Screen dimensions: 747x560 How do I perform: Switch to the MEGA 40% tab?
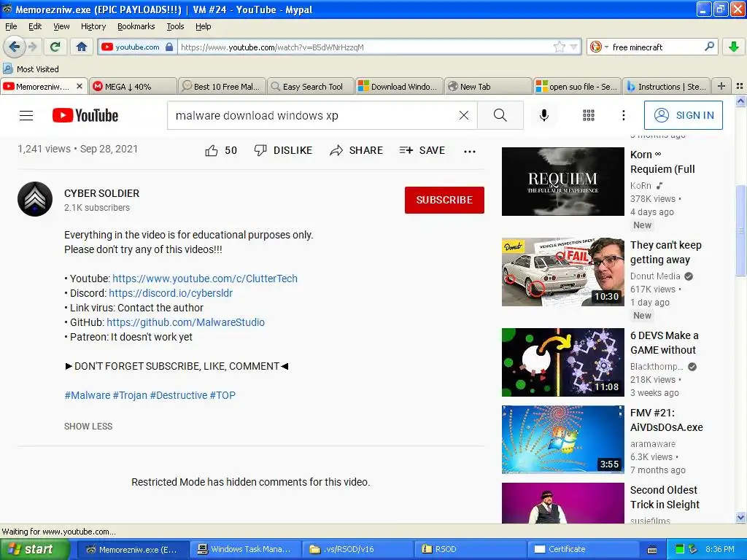pyautogui.click(x=133, y=87)
